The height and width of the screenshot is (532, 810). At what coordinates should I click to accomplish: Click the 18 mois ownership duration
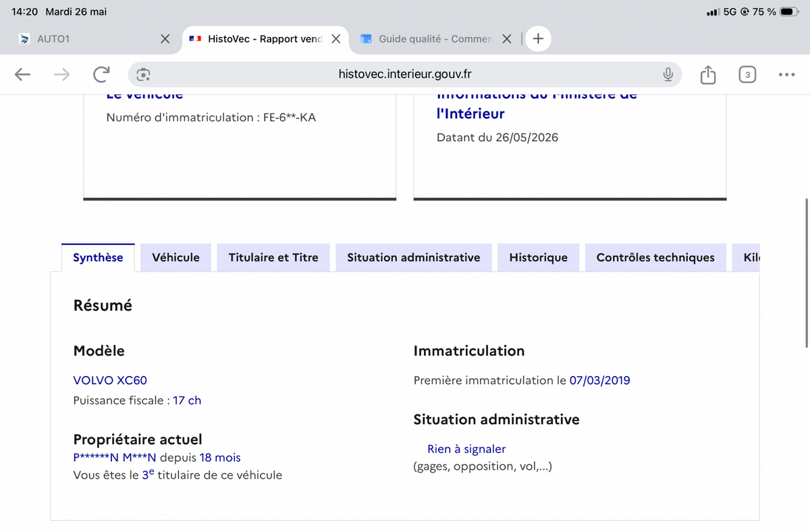pyautogui.click(x=220, y=458)
